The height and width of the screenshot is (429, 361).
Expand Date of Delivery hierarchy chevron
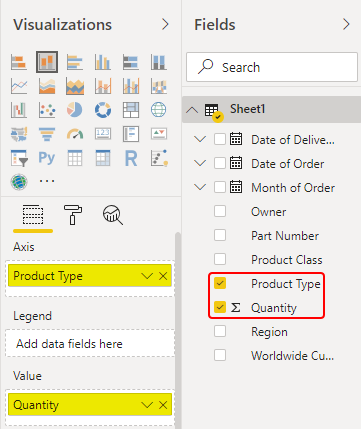200,139
